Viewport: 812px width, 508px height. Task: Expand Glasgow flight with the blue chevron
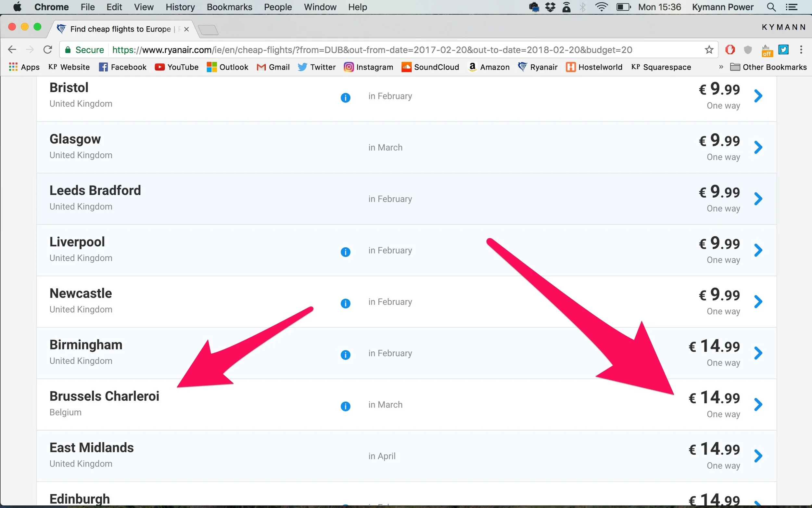[x=758, y=147]
